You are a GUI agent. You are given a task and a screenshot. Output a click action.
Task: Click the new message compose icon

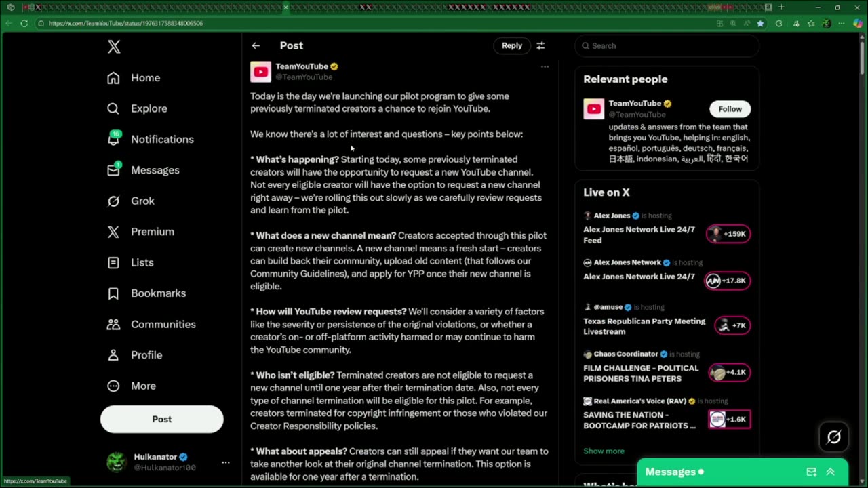[811, 472]
